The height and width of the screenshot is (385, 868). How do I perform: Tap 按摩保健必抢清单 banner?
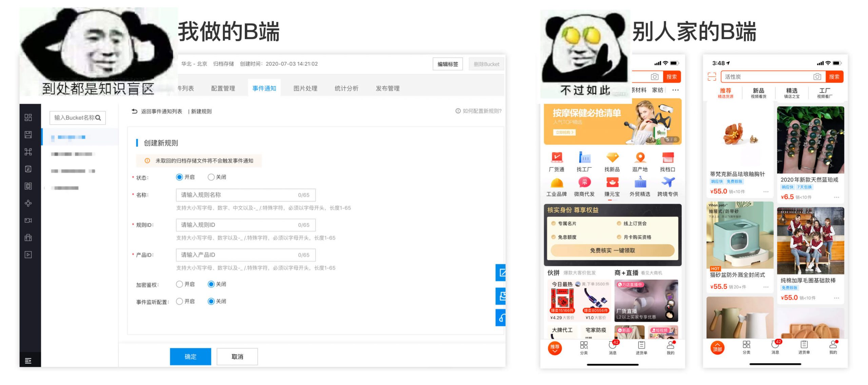(x=612, y=122)
